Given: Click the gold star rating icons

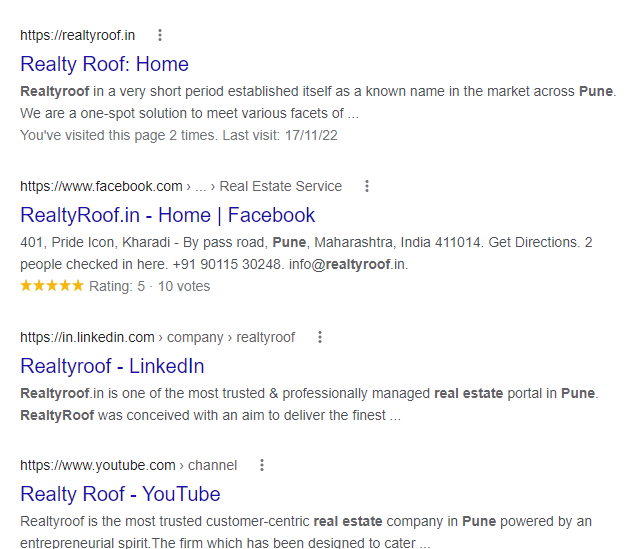Looking at the screenshot, I should [52, 286].
